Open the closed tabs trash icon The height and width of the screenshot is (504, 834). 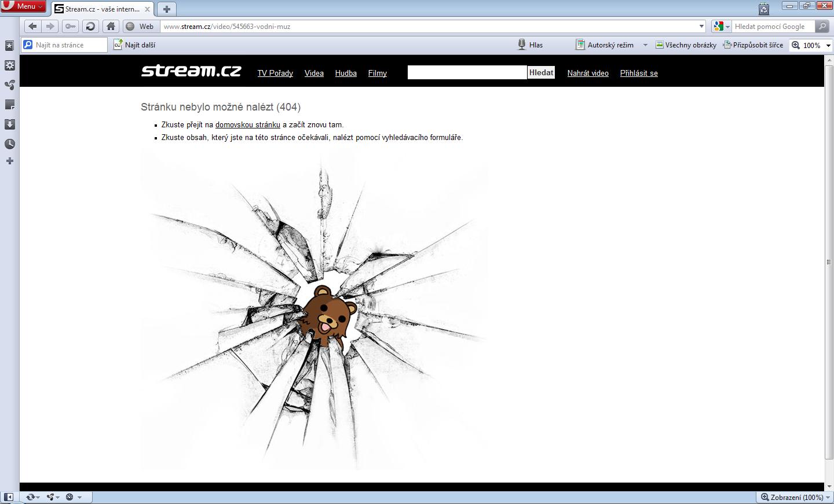tap(764, 8)
